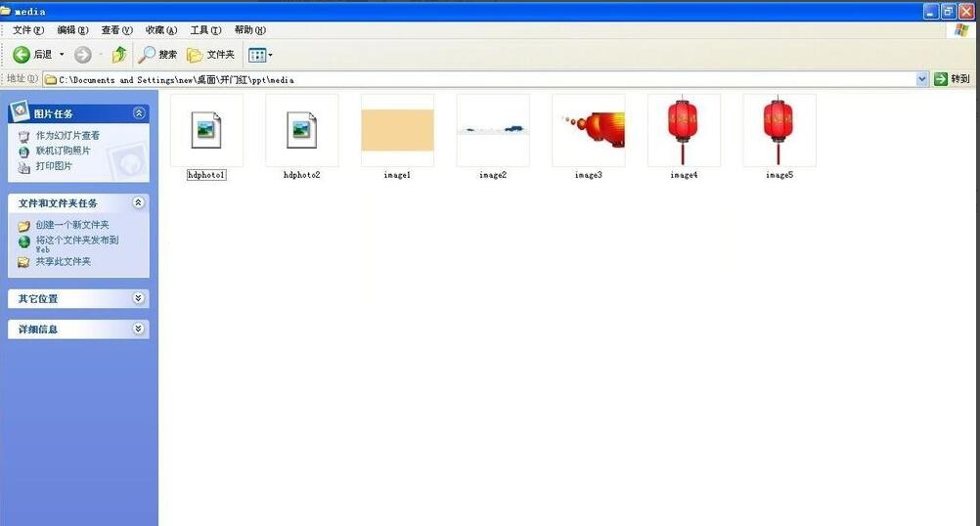Open the 工具 (Tools) menu
Image resolution: width=980 pixels, height=526 pixels.
click(205, 30)
